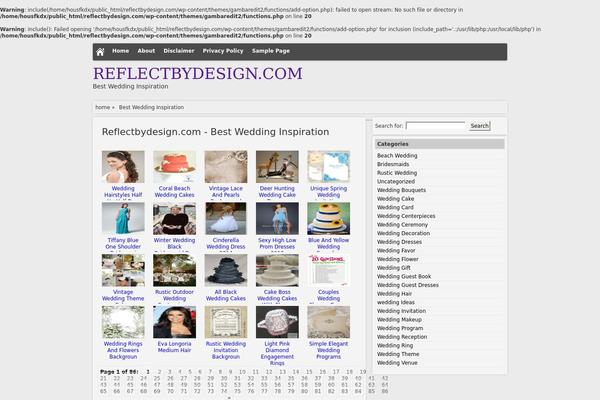
Task: Open the Coral Beach Wedding Cakes thumbnail
Action: point(174,167)
